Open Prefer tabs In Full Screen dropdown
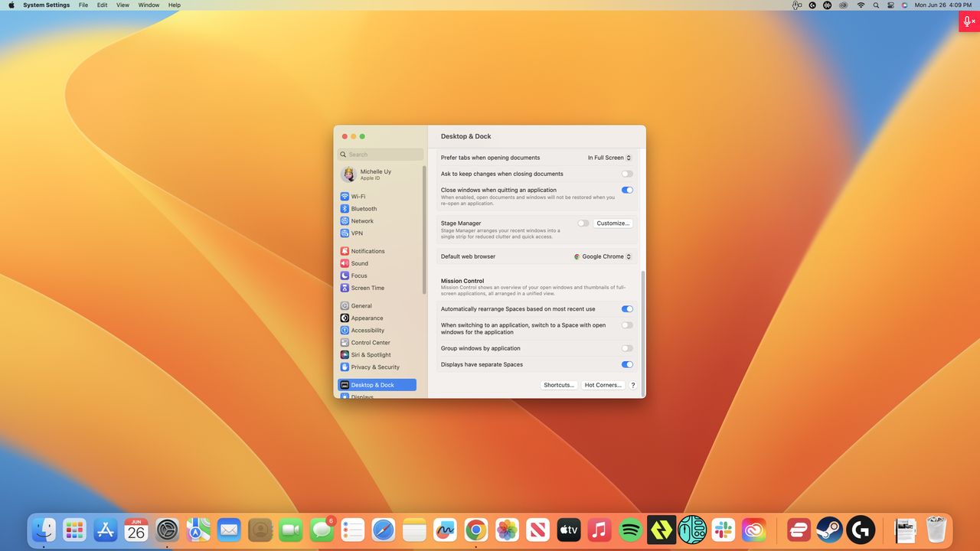This screenshot has width=980, height=551. [609, 158]
